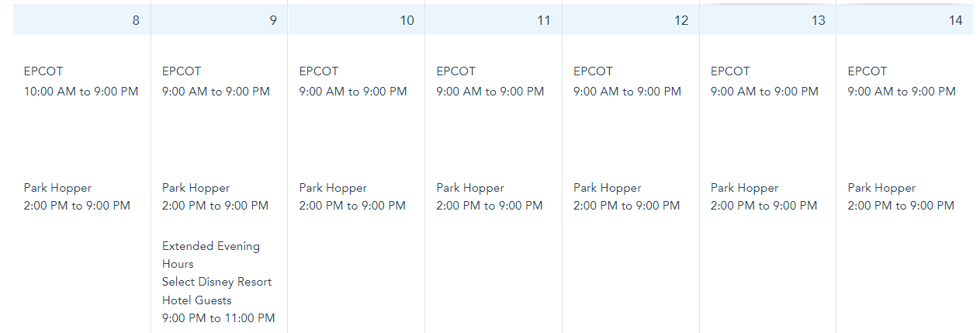Click EPCOT 9:00 AM hours on day 13
The image size is (980, 333).
tap(764, 92)
